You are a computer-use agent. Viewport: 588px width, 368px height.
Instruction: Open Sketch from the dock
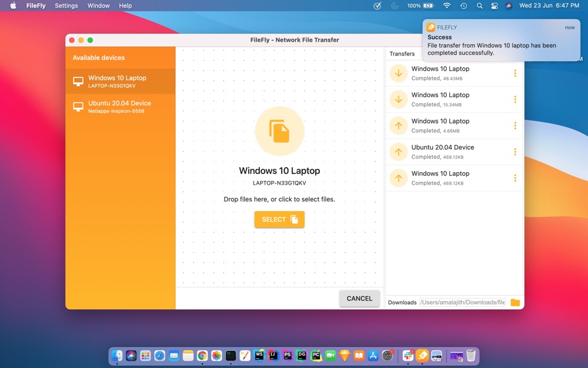click(344, 355)
